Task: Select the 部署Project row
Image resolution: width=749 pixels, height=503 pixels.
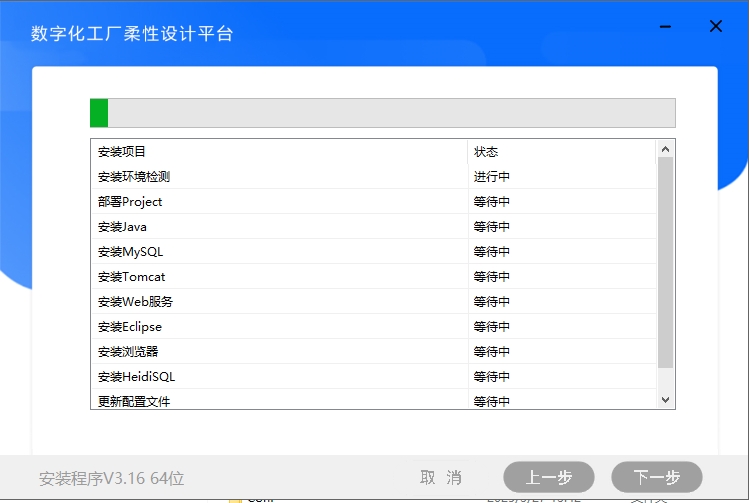Action: click(374, 202)
